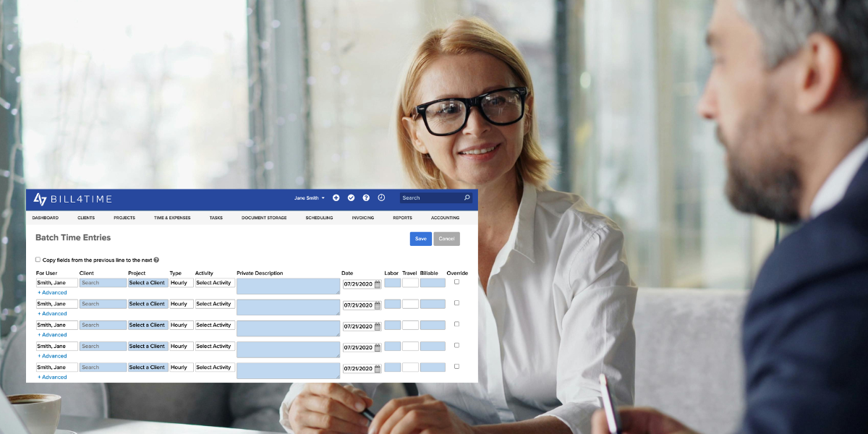Go to the Invoicing menu

pos(363,218)
